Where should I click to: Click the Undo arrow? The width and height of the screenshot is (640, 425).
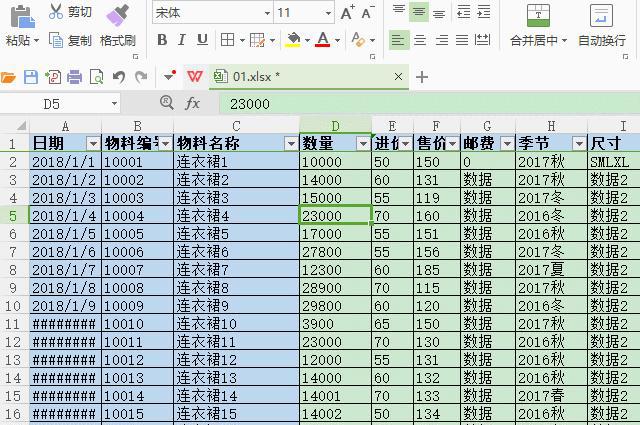pos(119,77)
